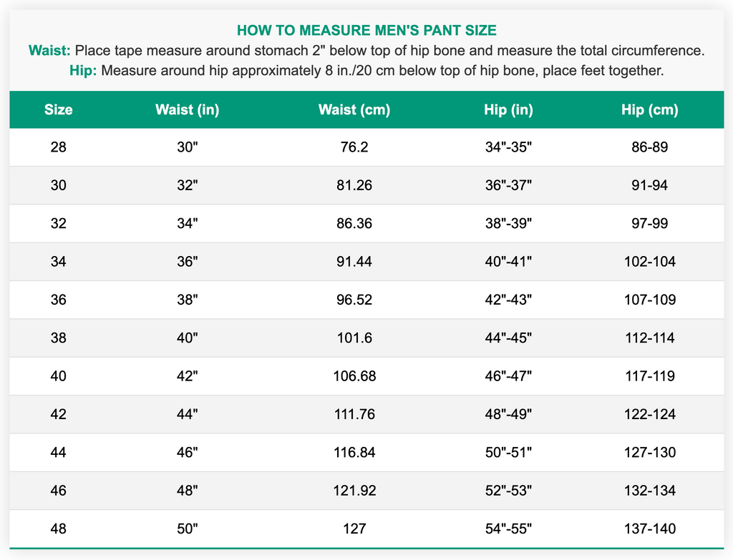
Task: Click the Size column header
Action: pos(59,110)
